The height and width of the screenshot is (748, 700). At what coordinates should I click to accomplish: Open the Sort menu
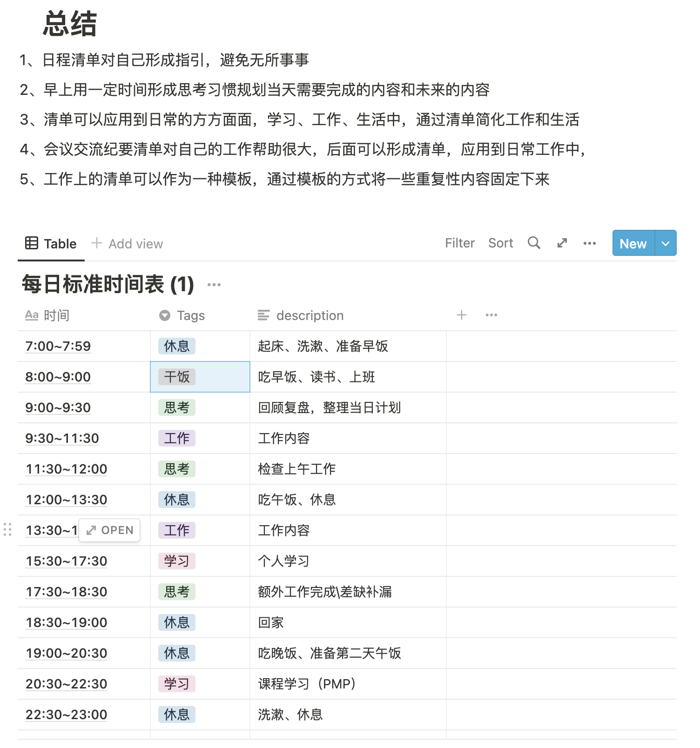coord(501,243)
